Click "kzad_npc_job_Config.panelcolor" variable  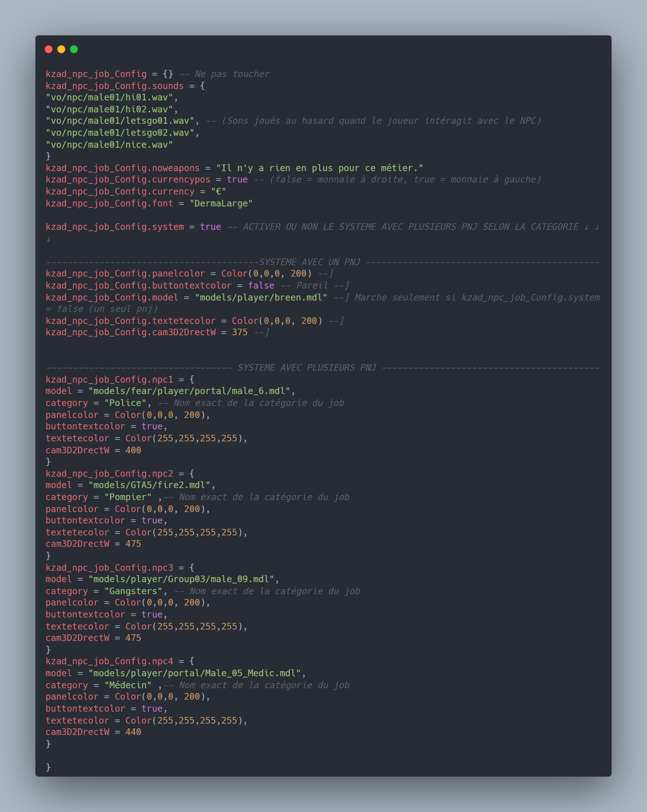(x=125, y=274)
